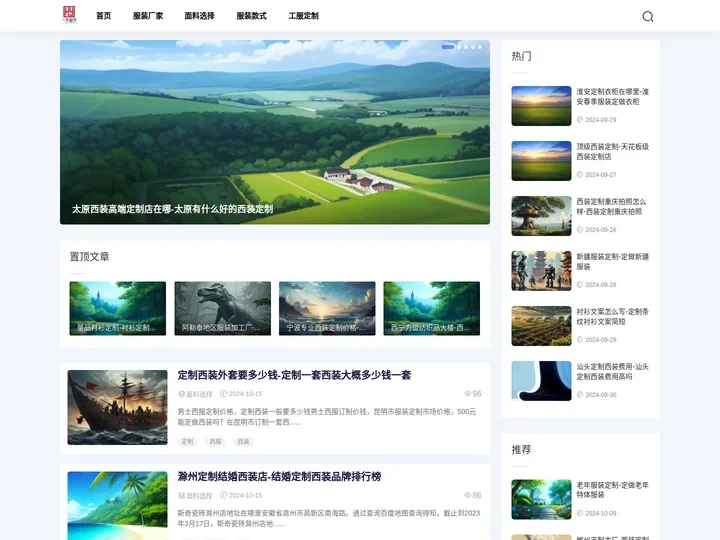Go to the 首页 menu item
The height and width of the screenshot is (540, 720).
pyautogui.click(x=103, y=16)
